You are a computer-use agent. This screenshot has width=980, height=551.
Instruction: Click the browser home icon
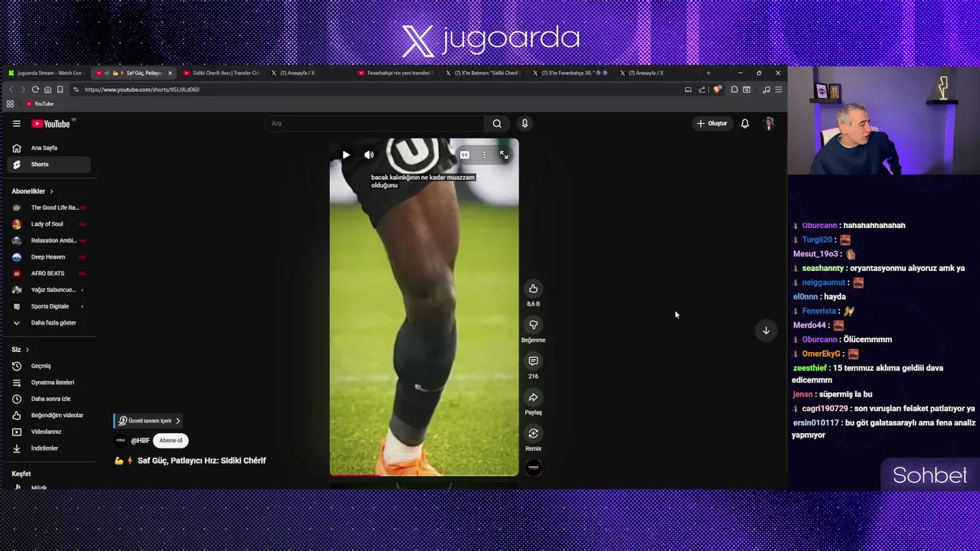47,90
